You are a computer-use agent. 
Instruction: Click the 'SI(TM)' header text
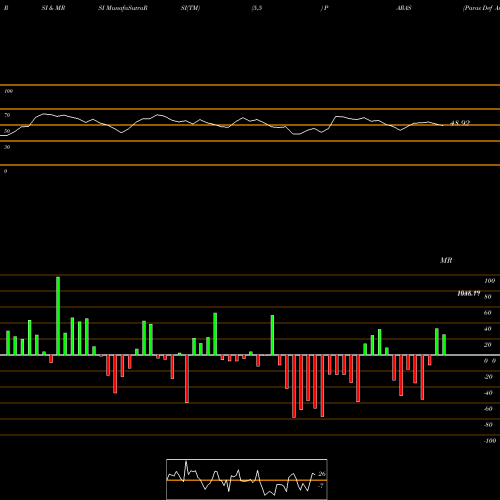coord(190,8)
